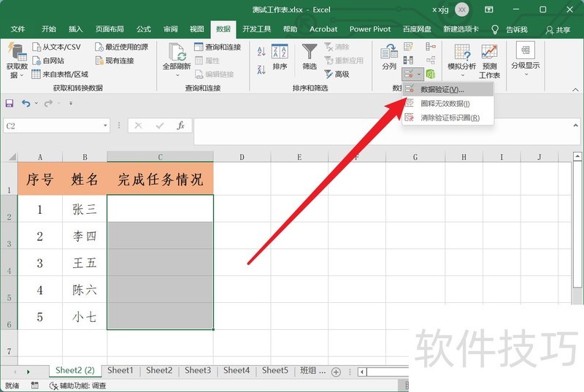
Task: Click the Undo arrow
Action: tap(26, 103)
